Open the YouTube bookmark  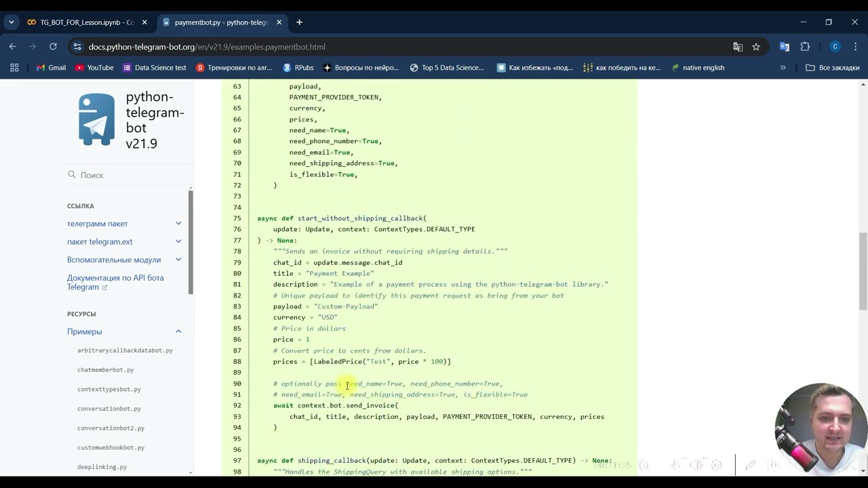click(x=94, y=68)
